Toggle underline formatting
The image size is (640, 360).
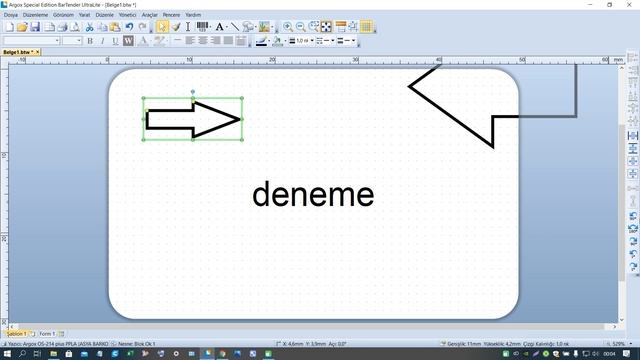tap(115, 41)
